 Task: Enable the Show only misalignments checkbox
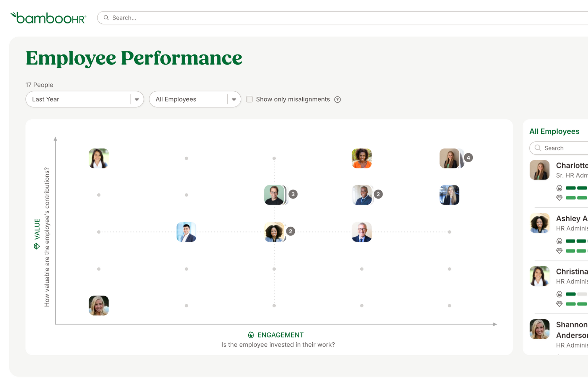click(x=250, y=99)
